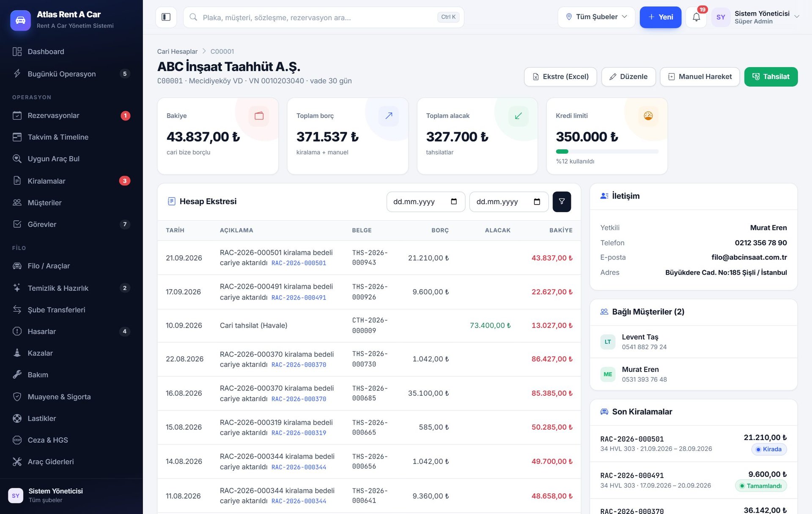Click the Kredi limiti gauge icon
812x514 pixels.
coord(648,116)
